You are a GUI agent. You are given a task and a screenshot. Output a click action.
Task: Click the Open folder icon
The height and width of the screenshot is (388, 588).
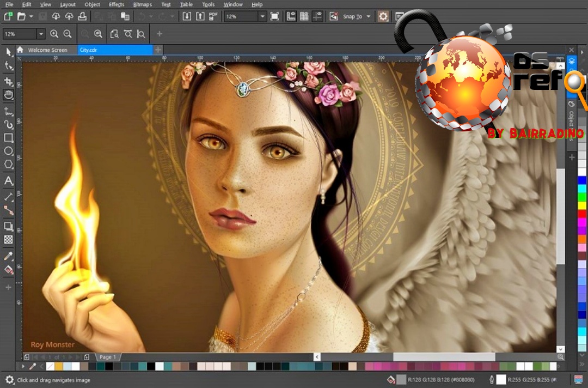coord(21,16)
